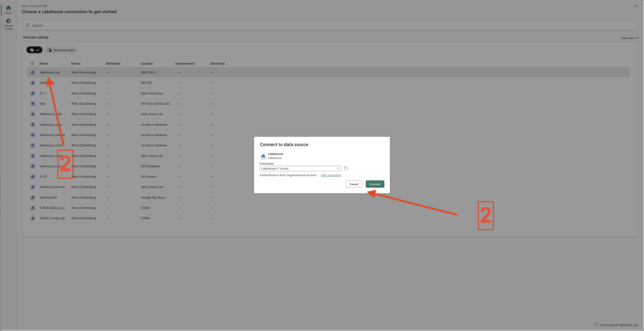Screen dimensions: 644x331
Task: Click the file type column header icon
Action: 32,64
